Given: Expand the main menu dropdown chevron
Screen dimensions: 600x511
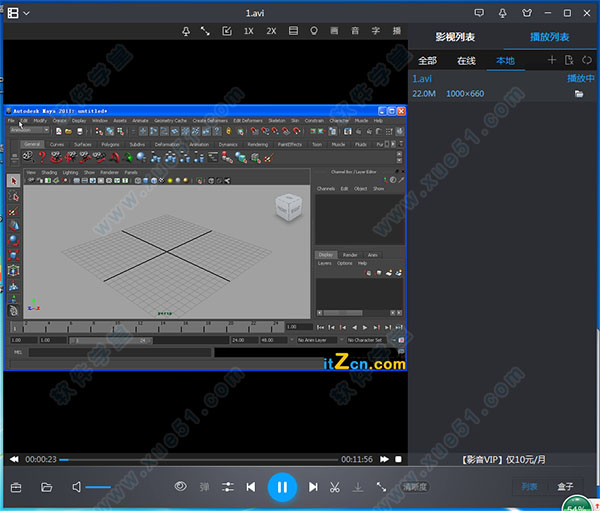Looking at the screenshot, I should [x=26, y=13].
